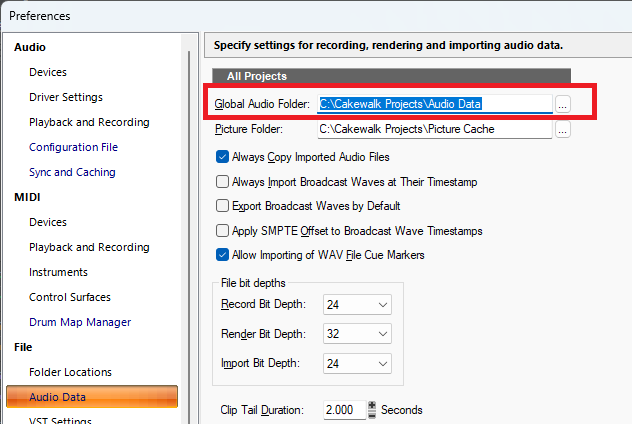Open Folder Locations under File
Image resolution: width=632 pixels, height=424 pixels.
[x=70, y=372]
